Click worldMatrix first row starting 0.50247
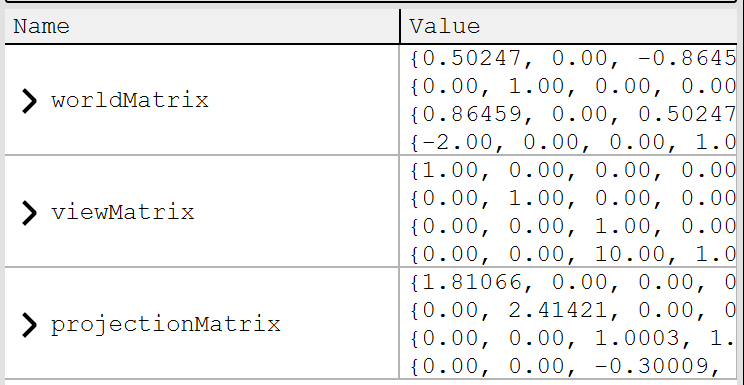The height and width of the screenshot is (385, 744). [x=573, y=59]
